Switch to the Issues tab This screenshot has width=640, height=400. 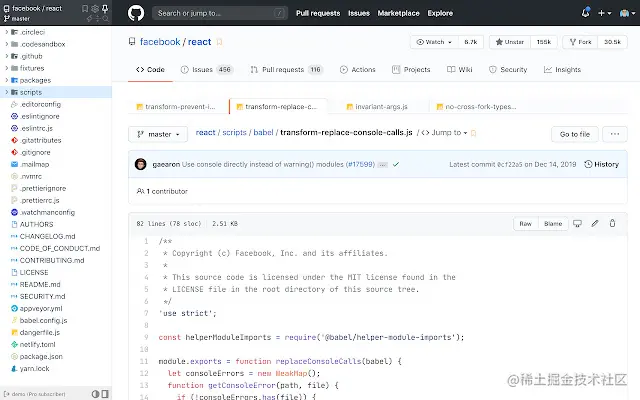click(207, 69)
